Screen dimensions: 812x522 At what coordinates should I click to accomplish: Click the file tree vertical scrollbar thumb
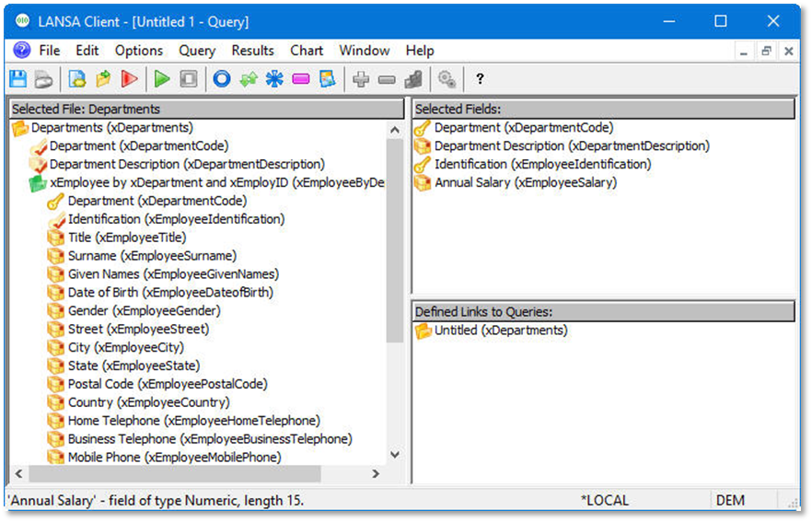[x=395, y=241]
